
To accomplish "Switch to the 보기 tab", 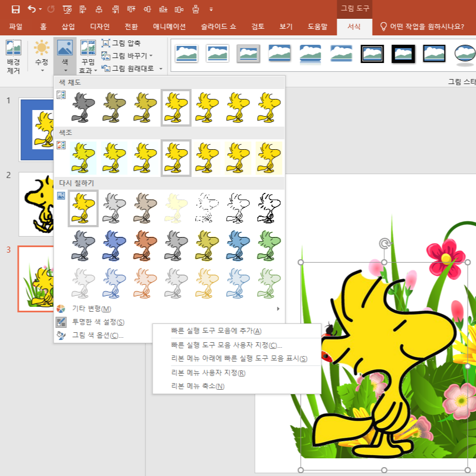I will [x=286, y=27].
